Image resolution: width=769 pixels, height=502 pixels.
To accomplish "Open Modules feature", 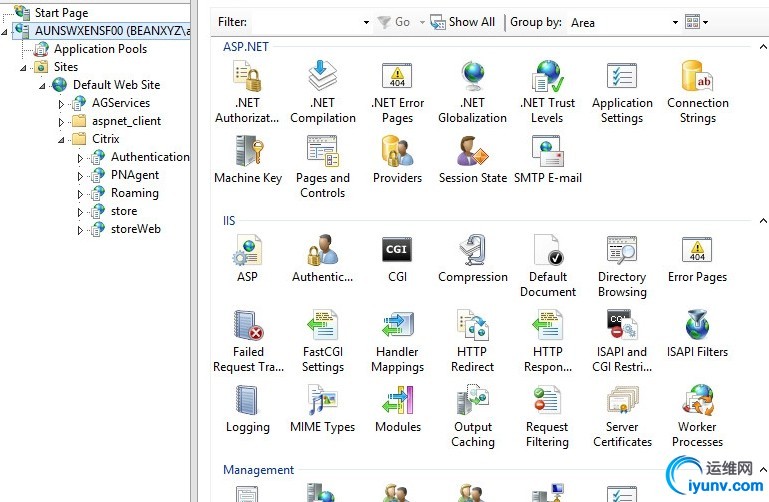I will [x=398, y=408].
